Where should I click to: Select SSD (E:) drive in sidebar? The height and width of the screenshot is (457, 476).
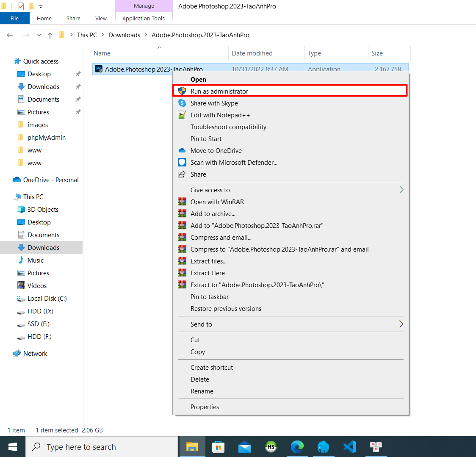coord(38,324)
